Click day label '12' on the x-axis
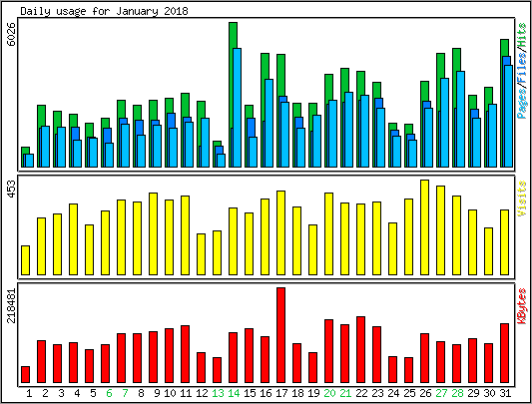 pos(202,393)
